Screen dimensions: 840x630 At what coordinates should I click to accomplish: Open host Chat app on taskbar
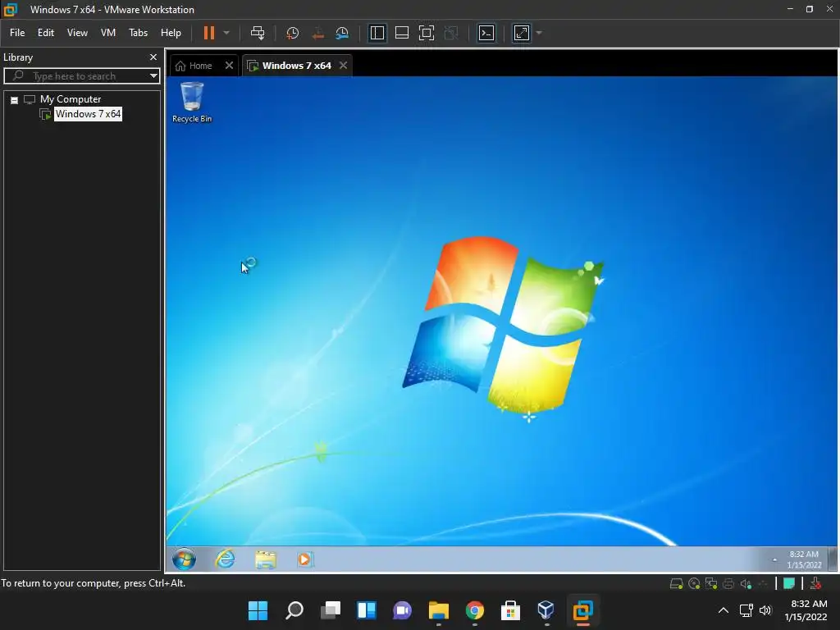pyautogui.click(x=402, y=609)
